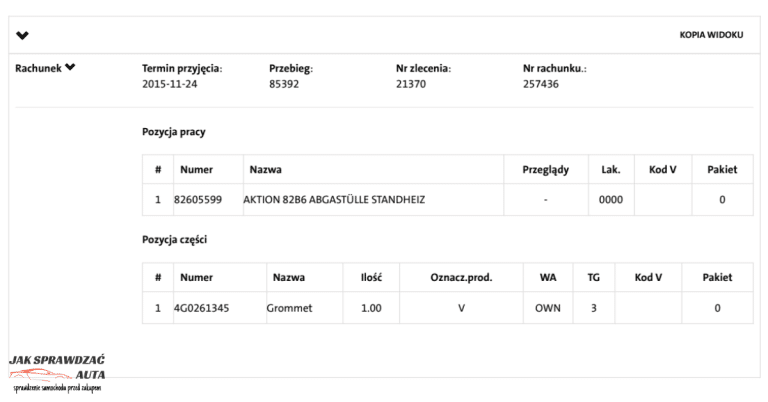Expand the Rachunek chevron dropdown
This screenshot has height=402, width=768.
[x=70, y=68]
